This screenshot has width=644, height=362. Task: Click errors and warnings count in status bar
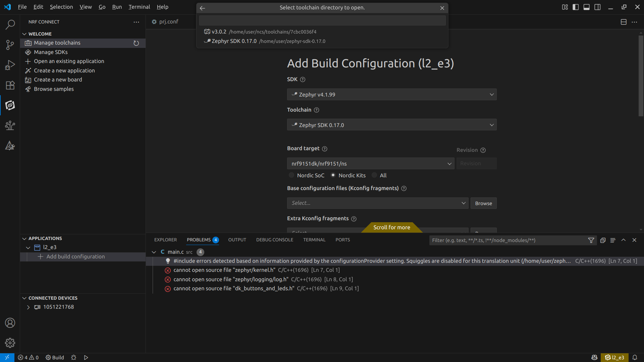pyautogui.click(x=28, y=358)
